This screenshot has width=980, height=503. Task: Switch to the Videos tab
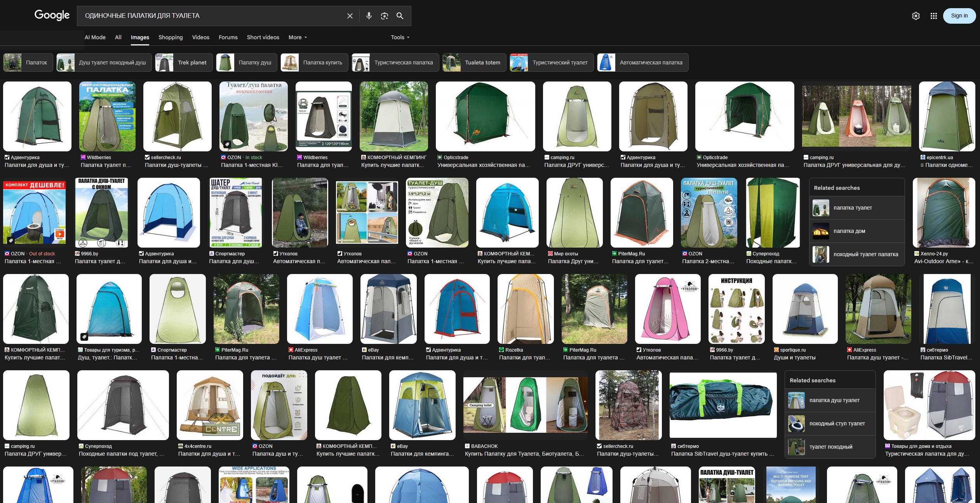(x=200, y=37)
